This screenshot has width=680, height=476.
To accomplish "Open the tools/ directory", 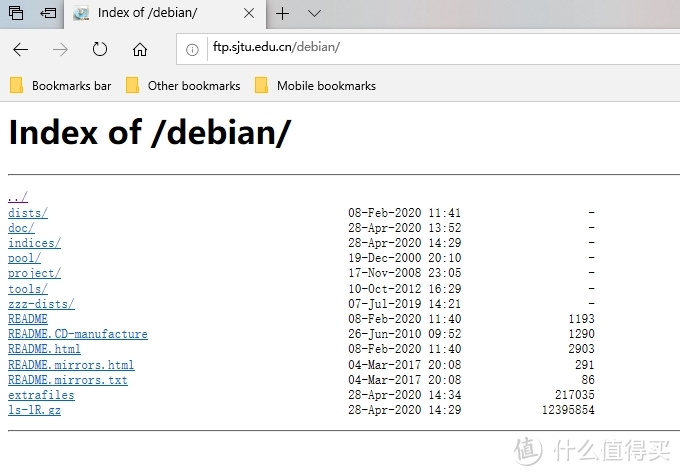I will (28, 289).
